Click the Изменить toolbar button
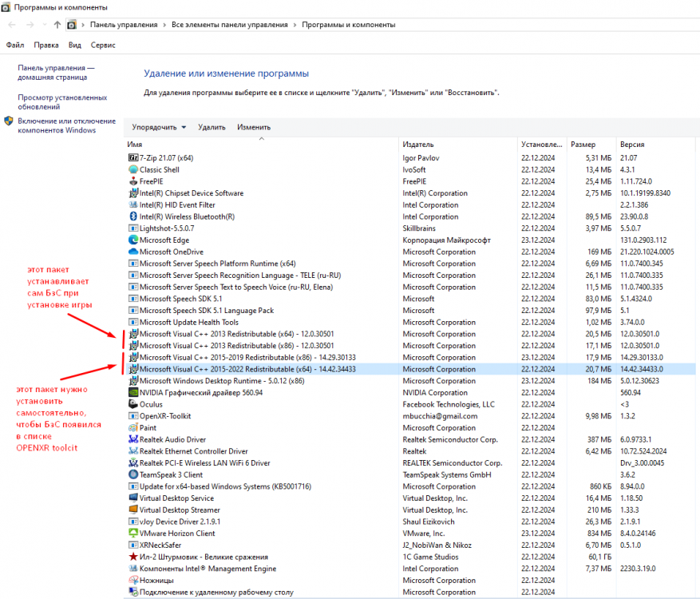This screenshot has height=599, width=700. (x=254, y=127)
